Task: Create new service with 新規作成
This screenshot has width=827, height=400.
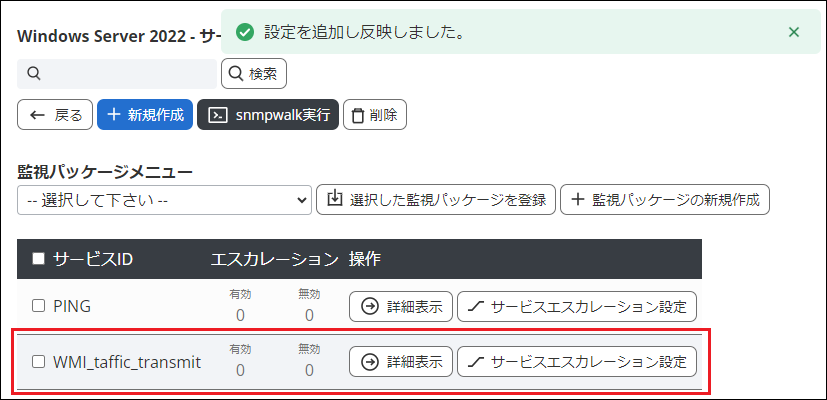Action: click(x=145, y=115)
